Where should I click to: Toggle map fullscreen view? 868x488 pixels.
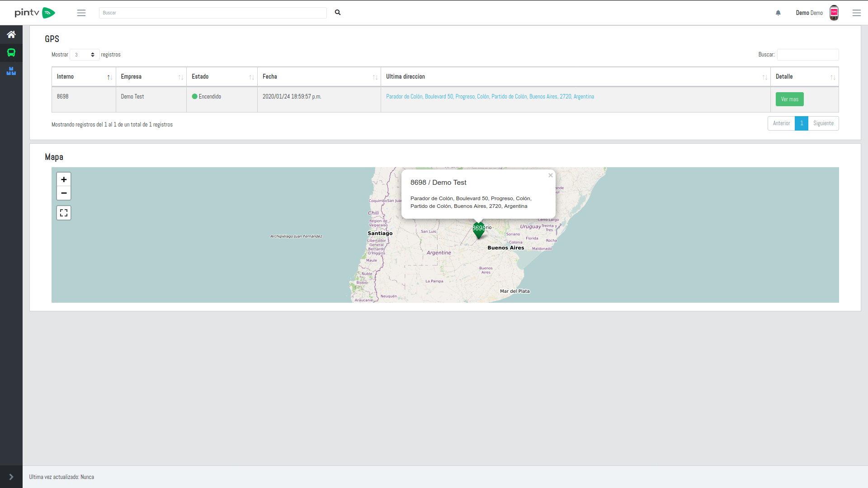64,213
